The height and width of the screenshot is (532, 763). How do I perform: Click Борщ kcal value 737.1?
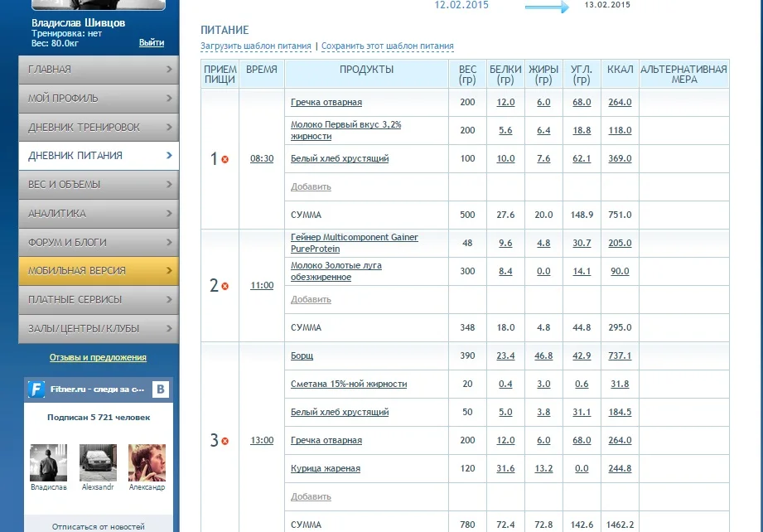620,355
